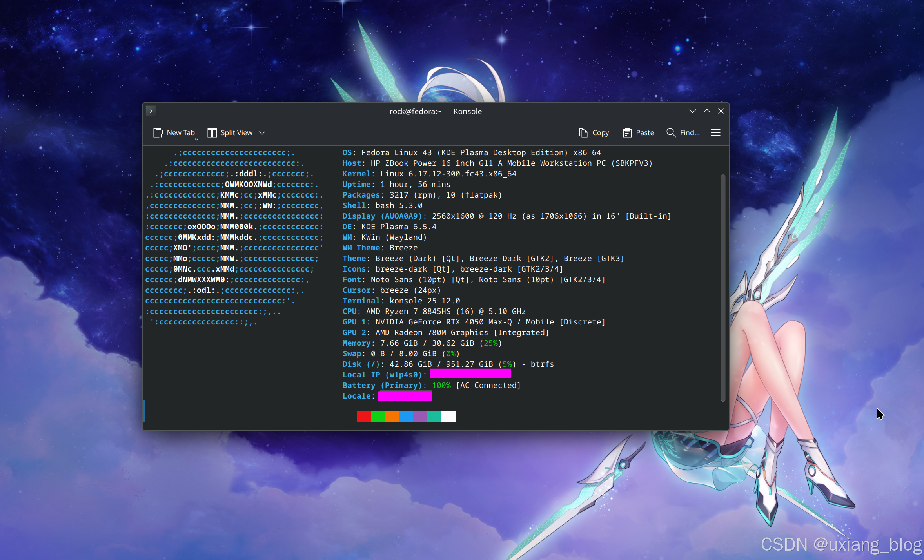924x560 pixels.
Task: Click the New Tab icon
Action: (158, 133)
